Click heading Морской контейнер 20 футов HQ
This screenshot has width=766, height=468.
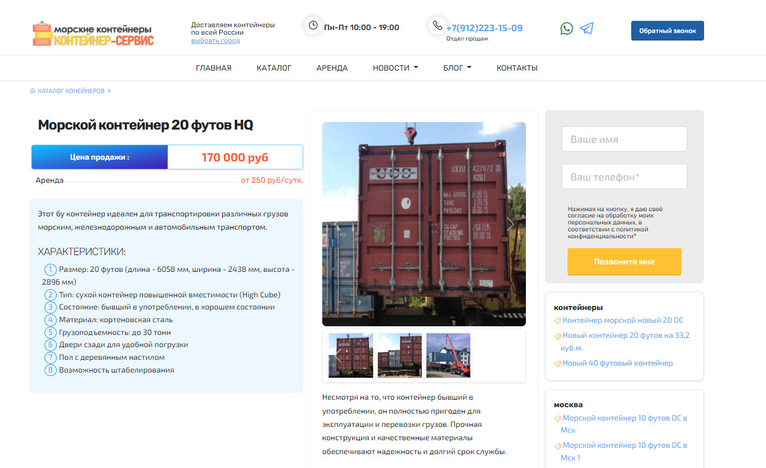(x=146, y=125)
